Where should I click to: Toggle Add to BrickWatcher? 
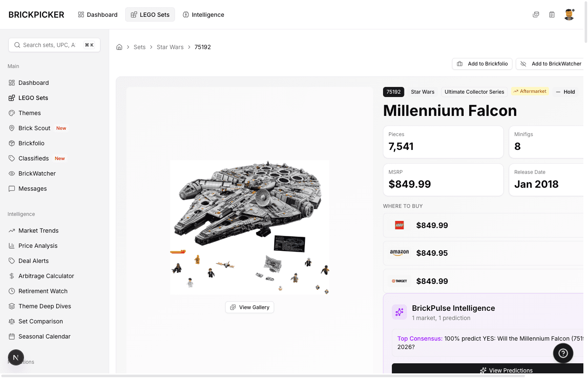554,63
